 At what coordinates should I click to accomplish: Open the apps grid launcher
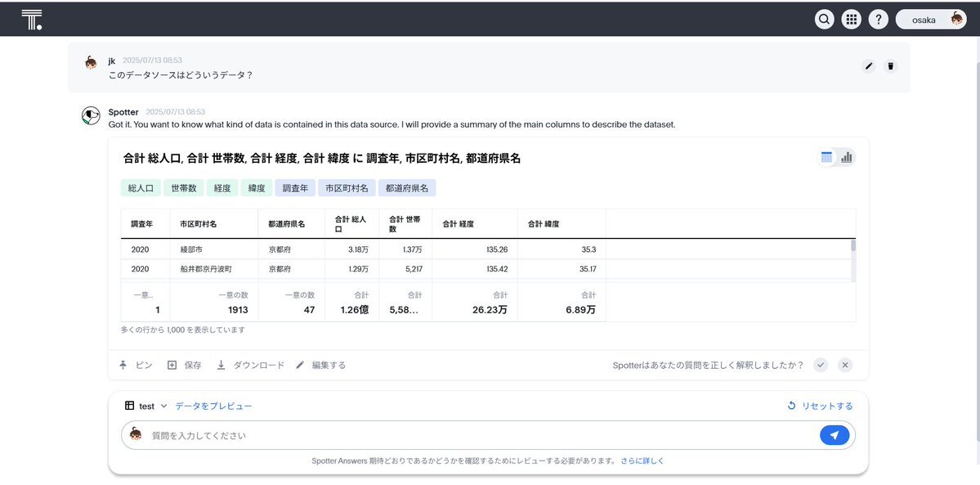tap(851, 20)
